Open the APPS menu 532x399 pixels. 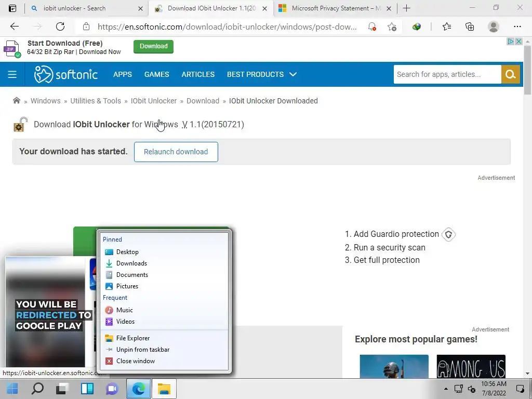(x=123, y=74)
